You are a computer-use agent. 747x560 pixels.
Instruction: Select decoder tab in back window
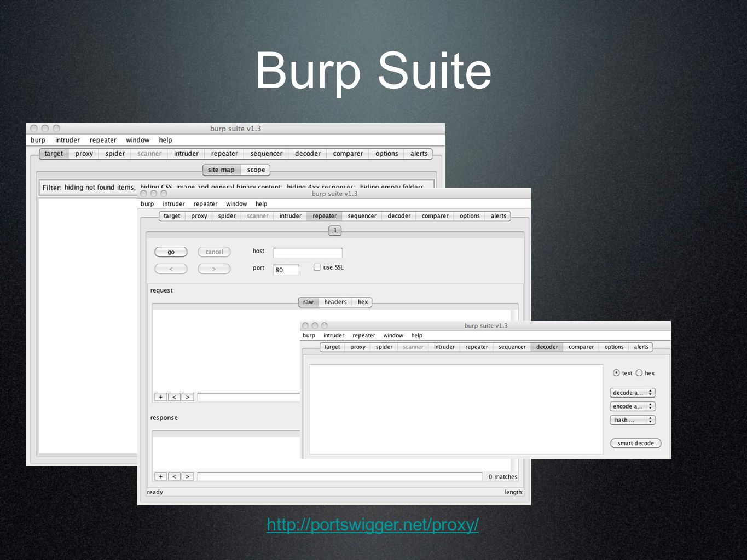(x=308, y=154)
